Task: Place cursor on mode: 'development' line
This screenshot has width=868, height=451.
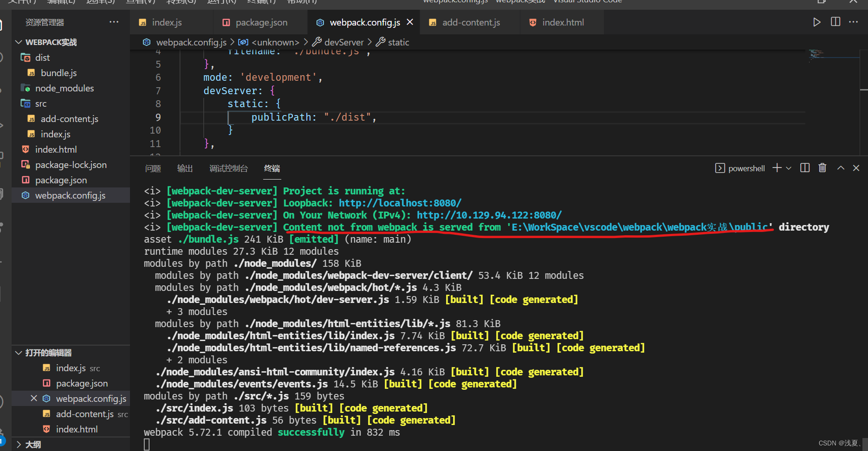Action: click(x=263, y=77)
